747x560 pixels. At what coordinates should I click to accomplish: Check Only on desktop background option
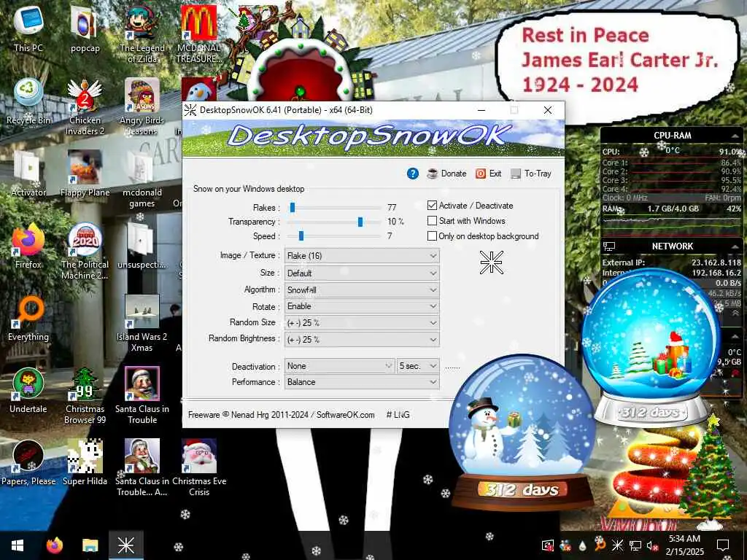pyautogui.click(x=432, y=236)
